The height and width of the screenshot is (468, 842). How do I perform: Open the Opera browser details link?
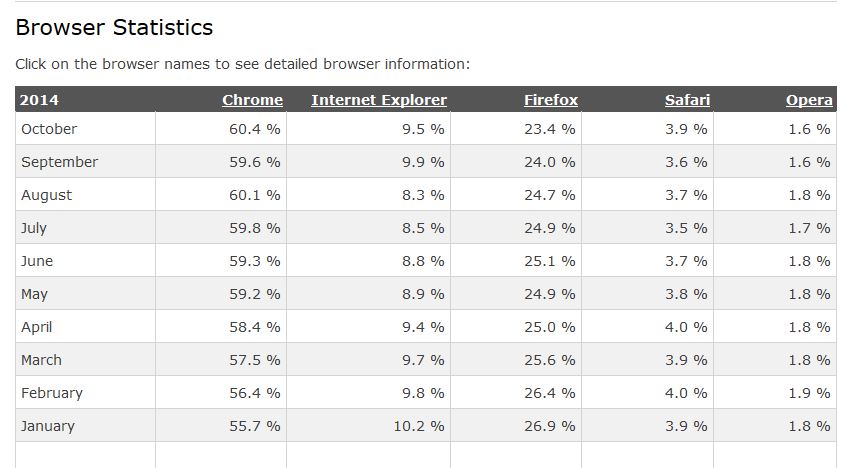coord(809,100)
